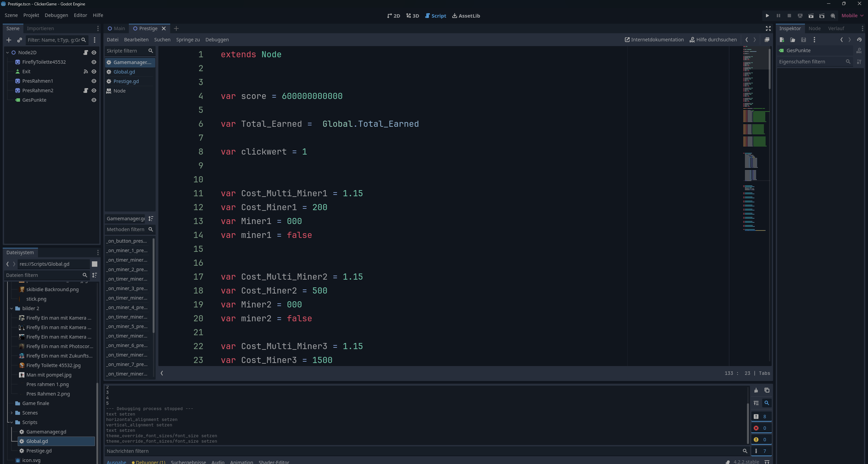This screenshot has width=868, height=464.
Task: Switch to the 3D workspace
Action: [413, 16]
